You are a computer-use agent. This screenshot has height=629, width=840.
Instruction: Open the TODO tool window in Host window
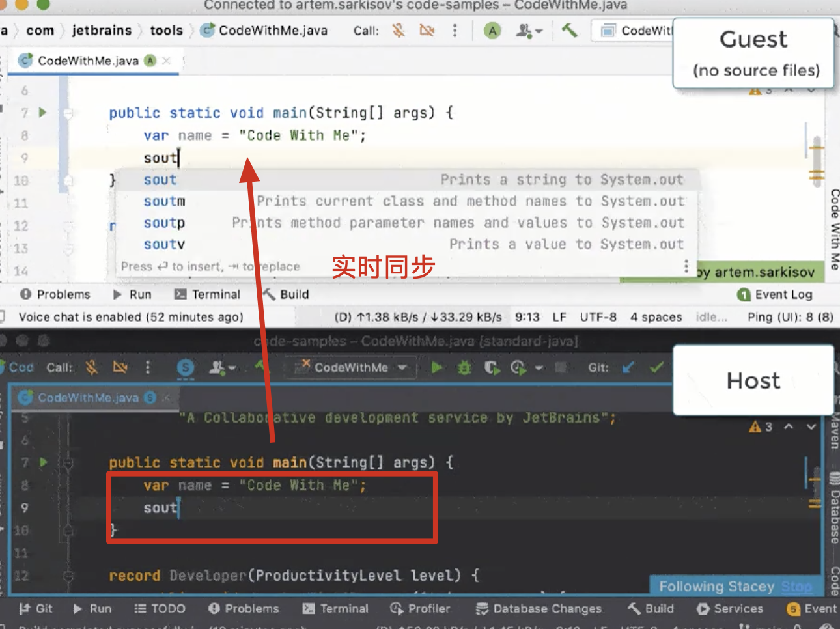[x=160, y=608]
